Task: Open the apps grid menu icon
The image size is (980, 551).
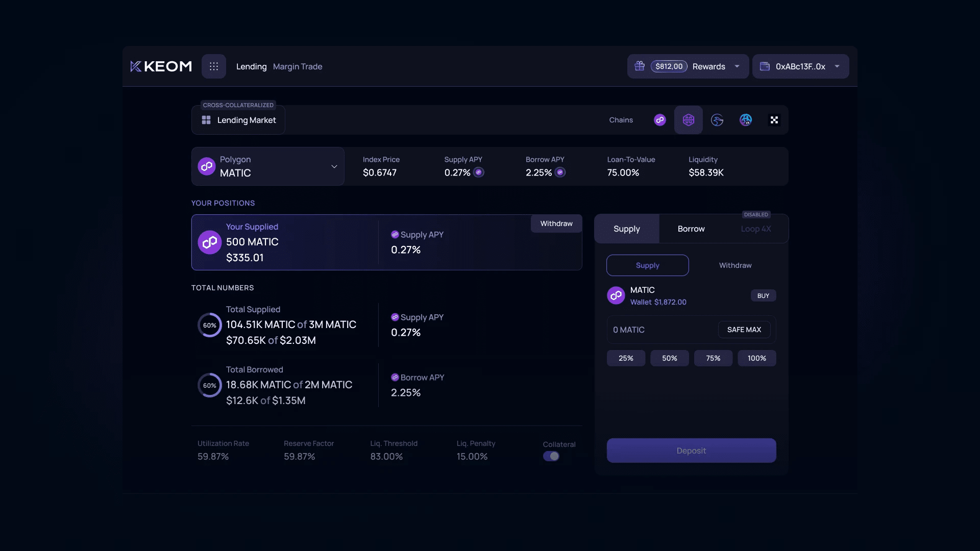Action: [x=214, y=66]
